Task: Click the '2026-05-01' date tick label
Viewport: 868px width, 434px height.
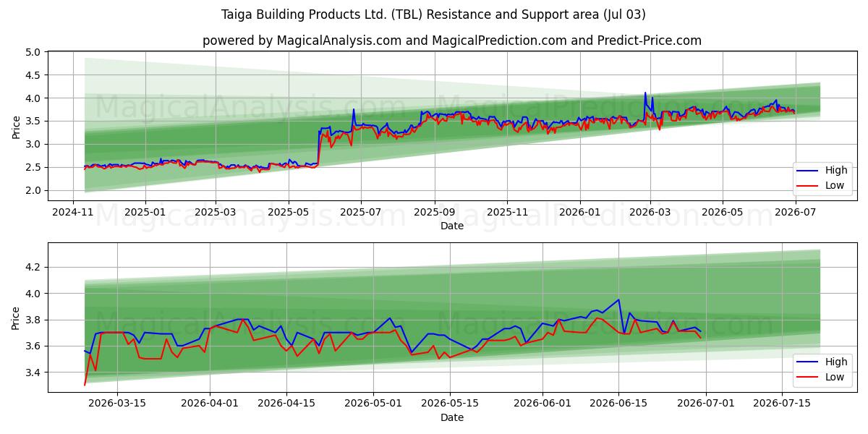Action: [x=374, y=403]
